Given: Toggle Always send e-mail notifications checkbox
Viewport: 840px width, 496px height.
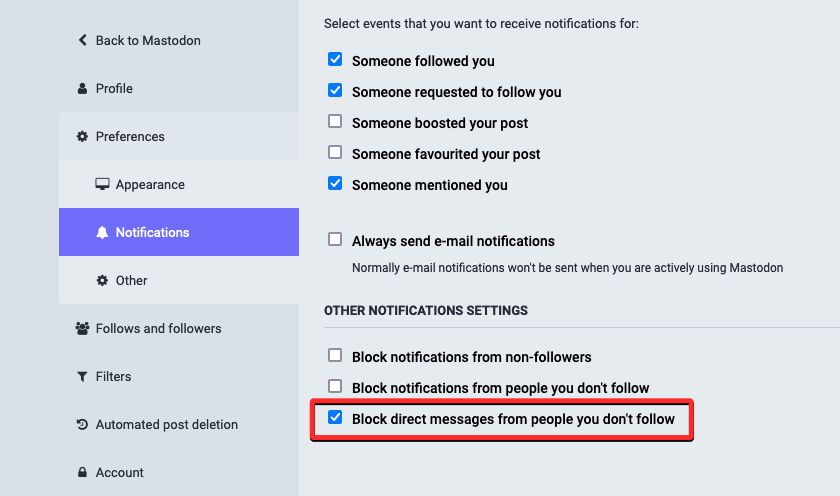Looking at the screenshot, I should point(335,240).
